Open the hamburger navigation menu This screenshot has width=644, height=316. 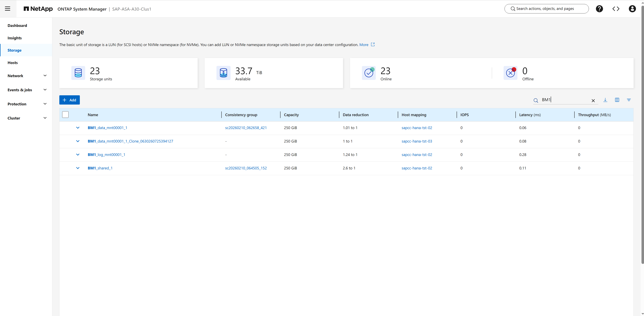click(x=8, y=9)
